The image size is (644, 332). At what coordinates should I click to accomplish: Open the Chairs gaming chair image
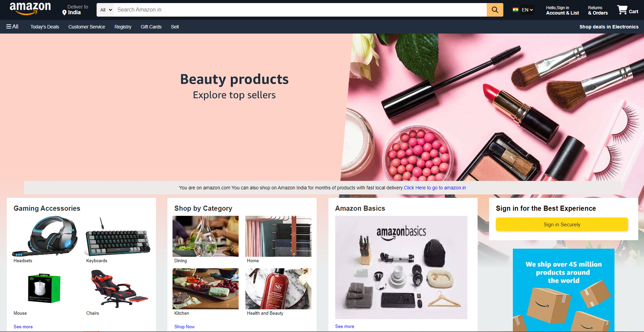pos(118,289)
